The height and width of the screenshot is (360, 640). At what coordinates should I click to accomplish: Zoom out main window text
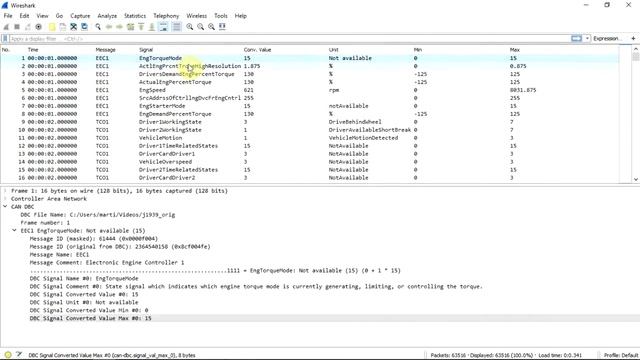pos(201,27)
